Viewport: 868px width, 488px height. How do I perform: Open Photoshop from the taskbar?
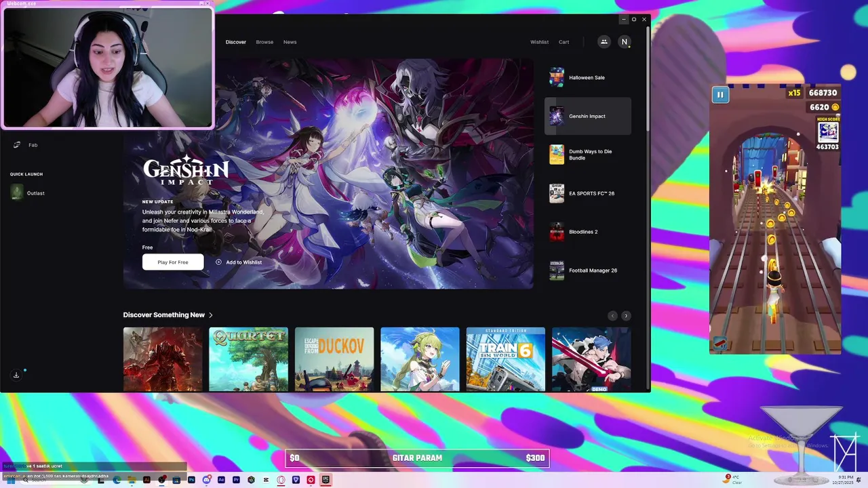pyautogui.click(x=191, y=480)
